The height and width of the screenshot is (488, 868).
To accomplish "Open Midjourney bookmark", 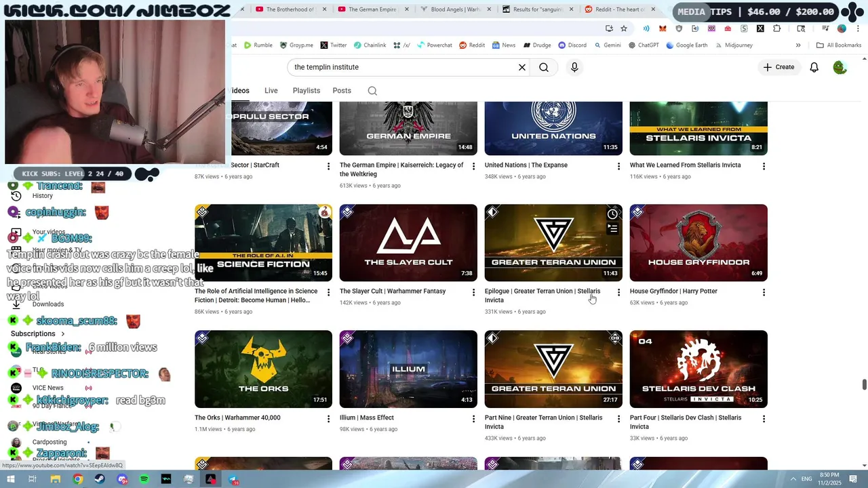I will (733, 45).
